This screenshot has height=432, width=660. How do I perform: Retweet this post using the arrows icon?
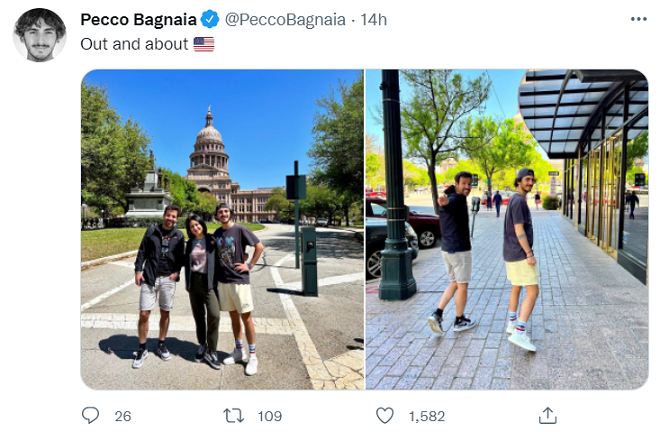point(234,415)
